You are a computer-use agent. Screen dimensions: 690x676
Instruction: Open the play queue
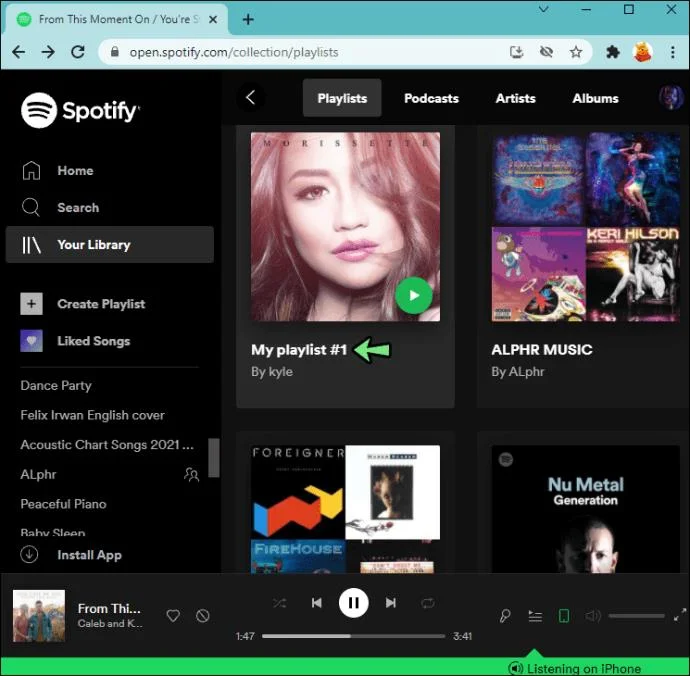(535, 616)
